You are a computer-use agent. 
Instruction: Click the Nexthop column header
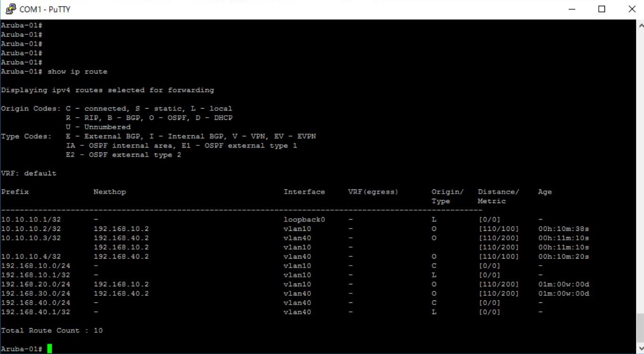point(110,192)
